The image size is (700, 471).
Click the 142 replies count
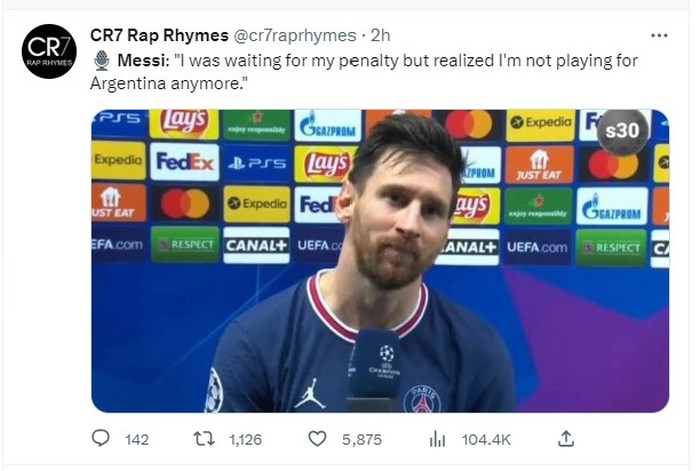pos(136,439)
